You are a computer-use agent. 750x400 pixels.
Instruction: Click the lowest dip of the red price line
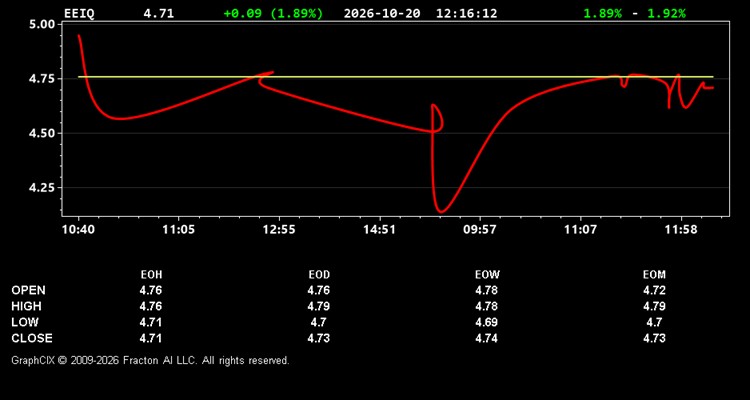click(x=441, y=211)
